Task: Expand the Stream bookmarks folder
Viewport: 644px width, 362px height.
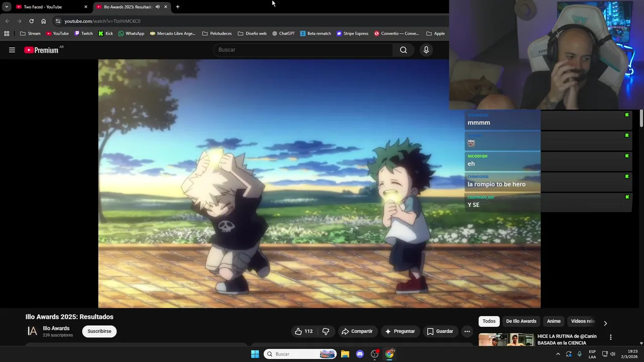Action: click(30, 34)
